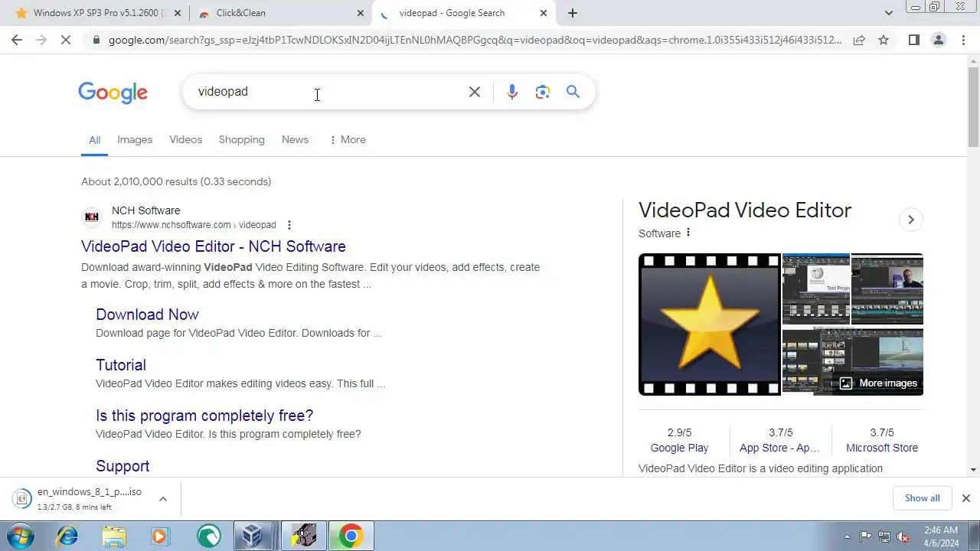The image size is (980, 551).
Task: Select the All results tab
Action: tap(94, 140)
